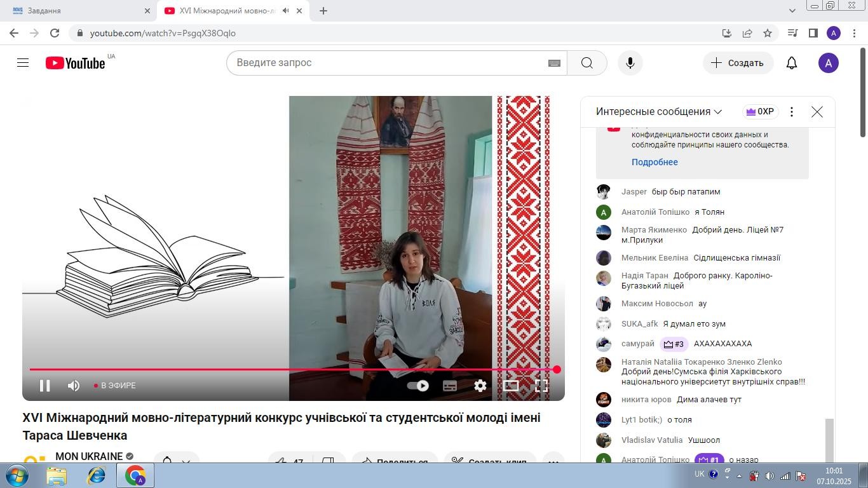Click the search magnifier button

[587, 63]
